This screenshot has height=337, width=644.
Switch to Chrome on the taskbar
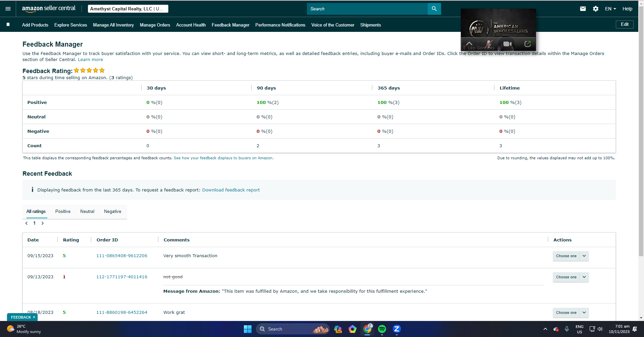point(367,329)
